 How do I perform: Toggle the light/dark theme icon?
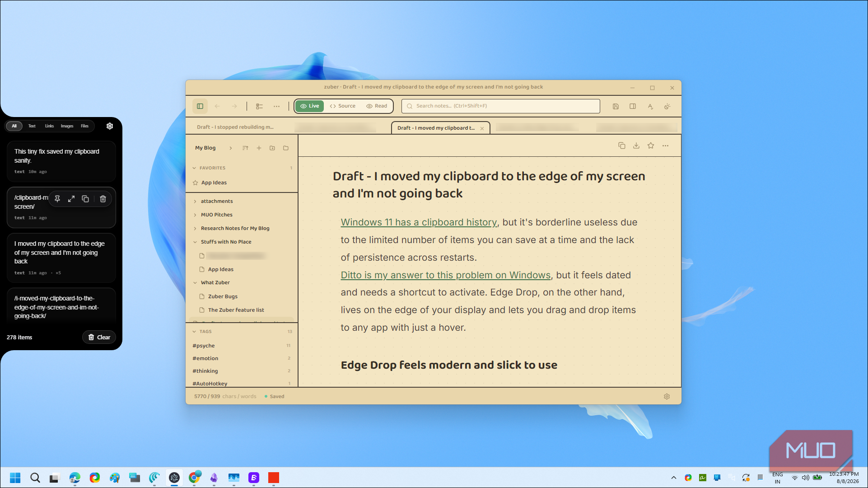[x=667, y=106]
